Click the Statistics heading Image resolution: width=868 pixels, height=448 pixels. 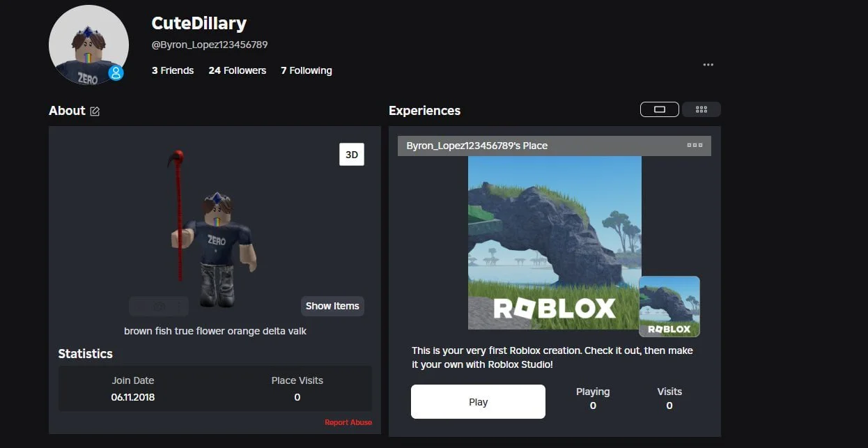tap(85, 354)
